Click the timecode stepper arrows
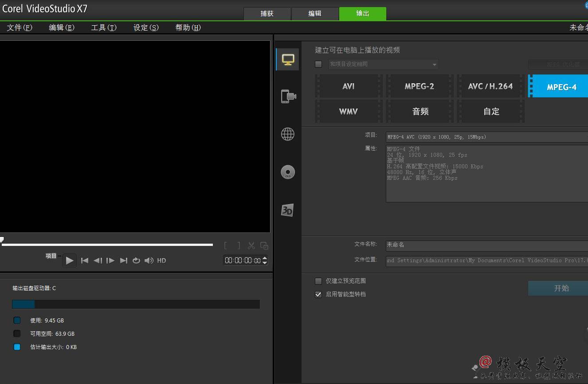 pos(265,260)
